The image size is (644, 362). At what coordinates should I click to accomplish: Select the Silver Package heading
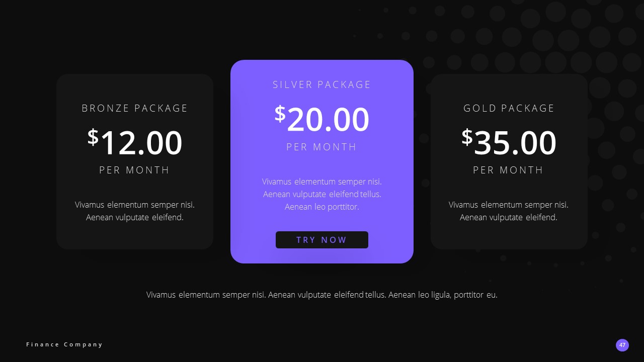[x=322, y=84]
